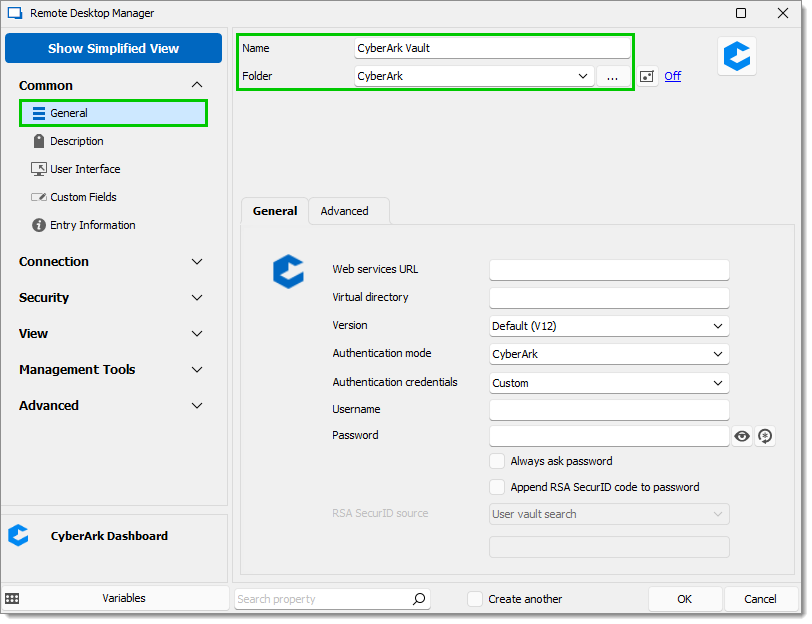
Task: Click the OK button
Action: tap(685, 599)
